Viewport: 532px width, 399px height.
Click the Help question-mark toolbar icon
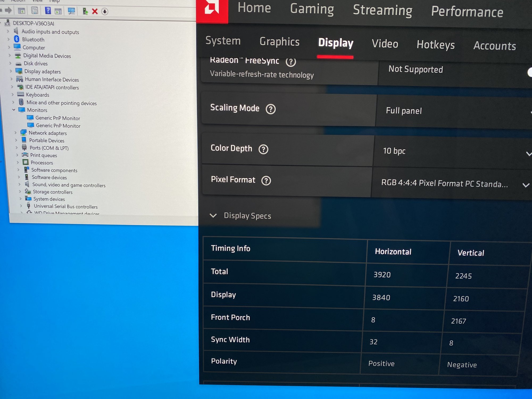(x=48, y=11)
